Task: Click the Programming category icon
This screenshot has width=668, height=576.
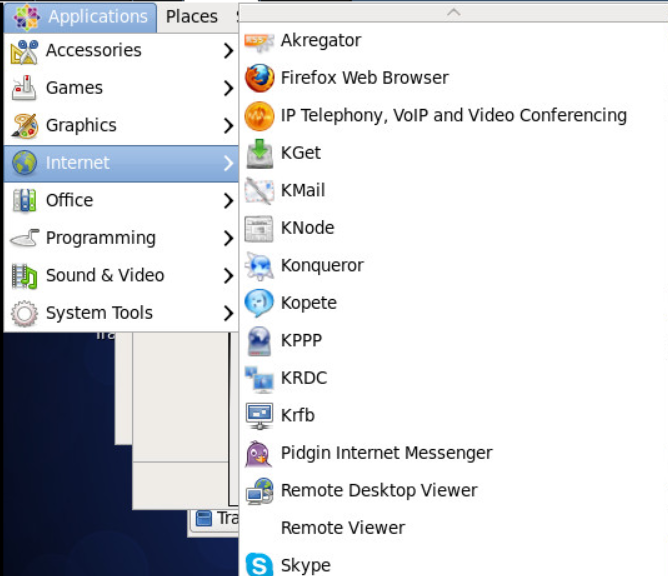Action: (x=24, y=238)
